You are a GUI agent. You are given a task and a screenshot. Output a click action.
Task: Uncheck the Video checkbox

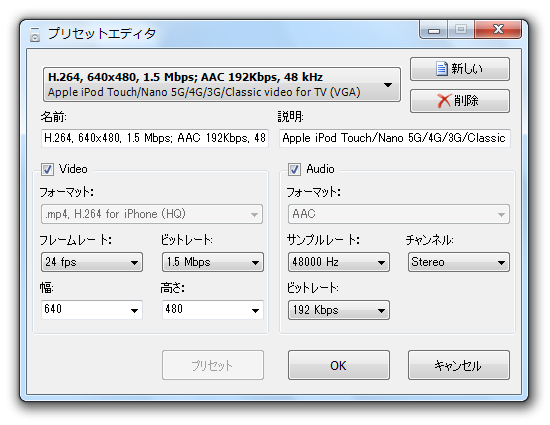point(47,169)
